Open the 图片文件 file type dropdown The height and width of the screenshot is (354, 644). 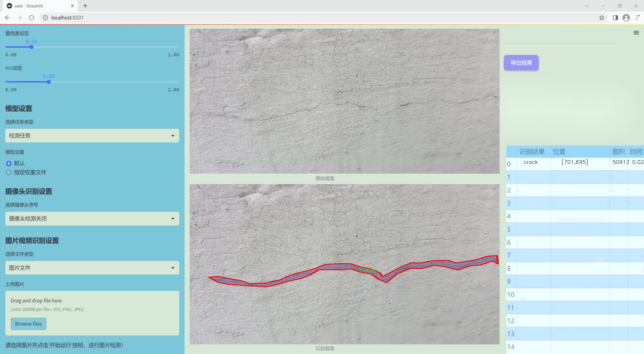[92, 267]
